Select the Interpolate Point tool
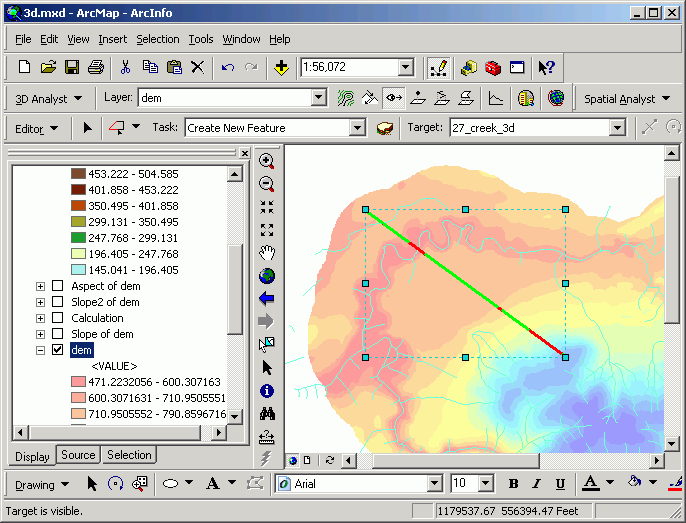 coord(418,98)
